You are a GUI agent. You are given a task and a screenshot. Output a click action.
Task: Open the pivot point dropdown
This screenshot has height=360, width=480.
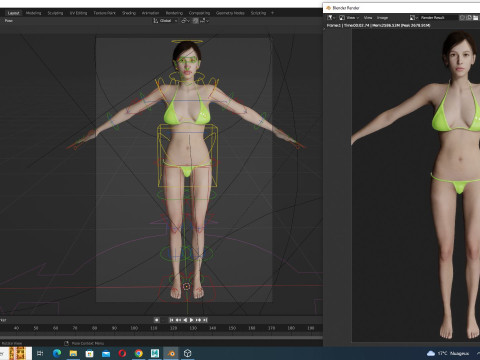point(185,21)
